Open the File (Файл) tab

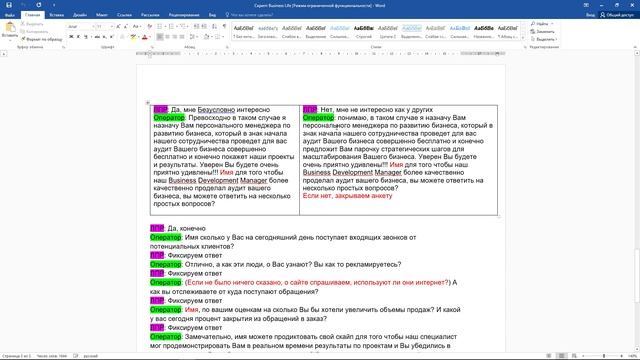point(10,15)
